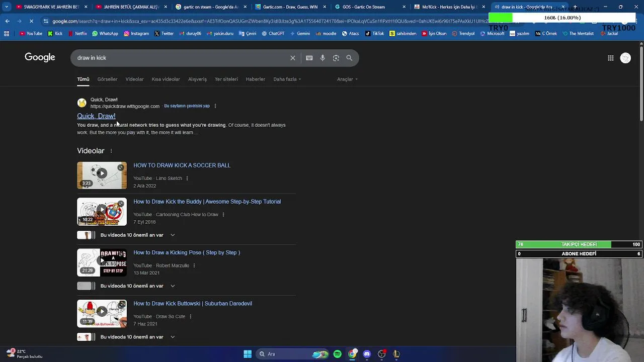Open the on-screen keyboard input tool

[x=309, y=58]
